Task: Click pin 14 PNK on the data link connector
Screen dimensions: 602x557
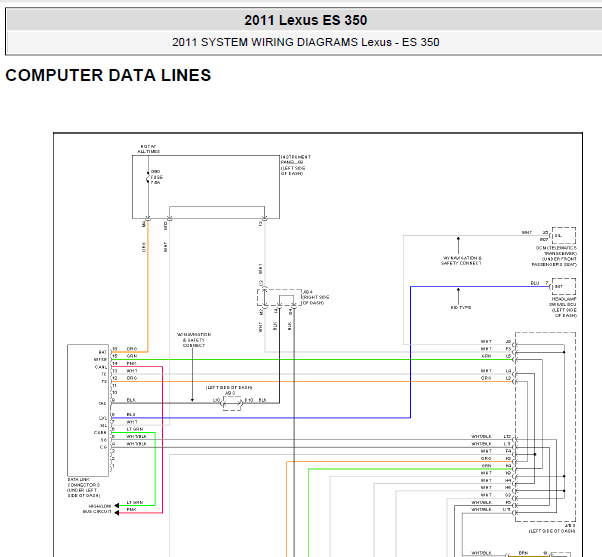Action: tap(124, 364)
